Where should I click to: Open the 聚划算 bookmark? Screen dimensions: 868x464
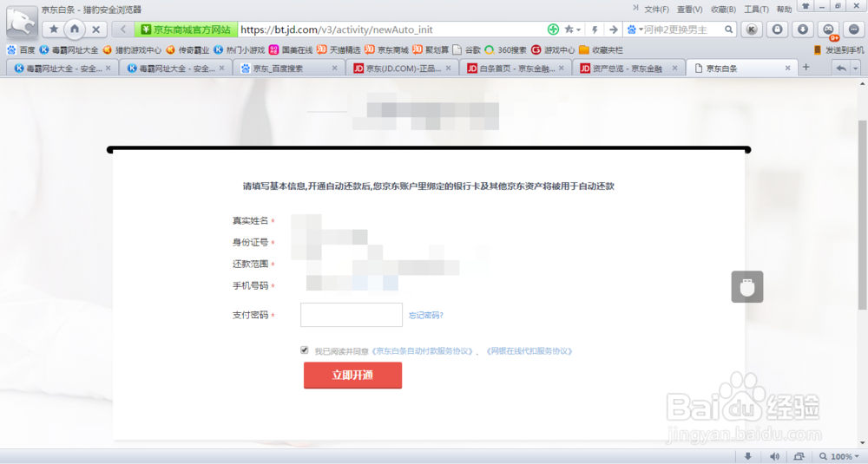tap(431, 49)
